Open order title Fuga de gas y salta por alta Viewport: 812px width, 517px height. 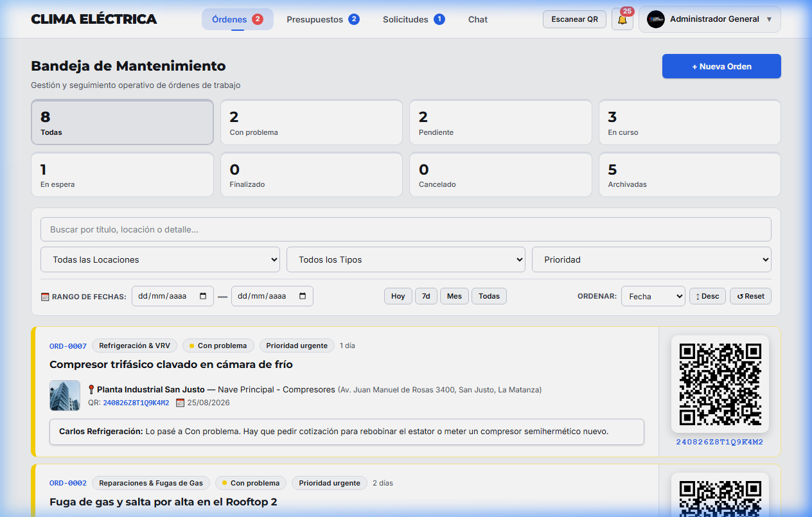[x=163, y=502]
